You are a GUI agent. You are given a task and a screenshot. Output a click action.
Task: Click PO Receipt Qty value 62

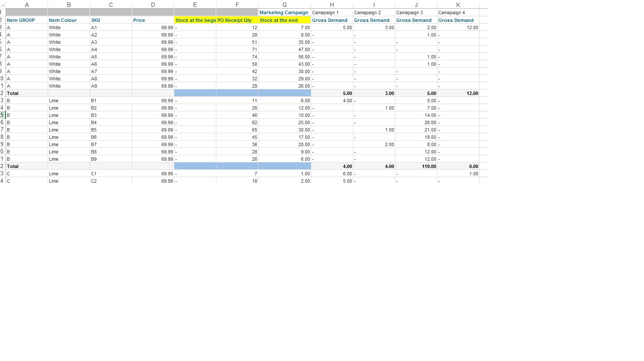(237, 122)
